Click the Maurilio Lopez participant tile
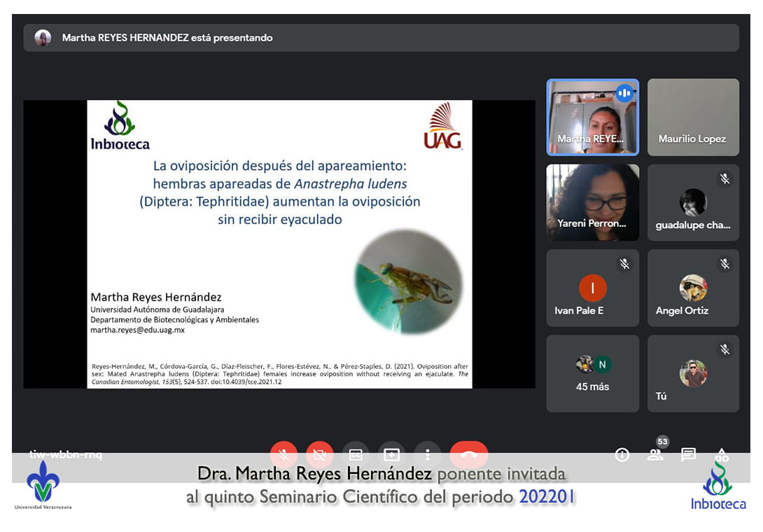Viewport: 763px width, 532px height. pyautogui.click(x=692, y=117)
